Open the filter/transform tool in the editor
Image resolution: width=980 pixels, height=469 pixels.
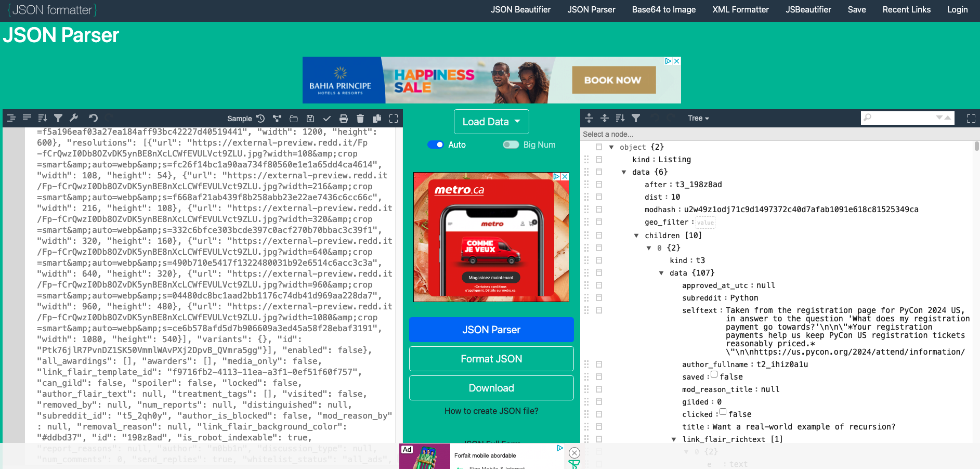tap(58, 118)
